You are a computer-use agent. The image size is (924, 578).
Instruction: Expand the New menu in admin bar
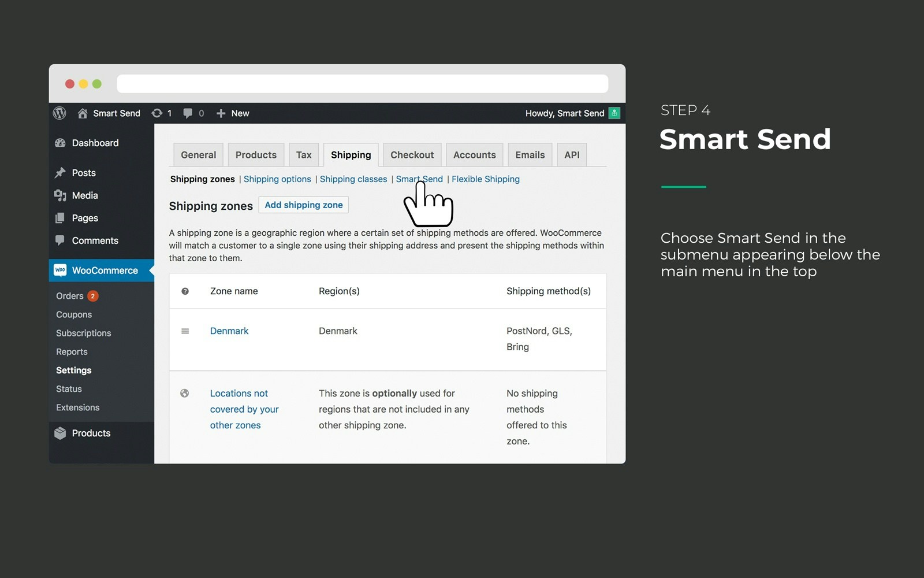[x=233, y=113]
